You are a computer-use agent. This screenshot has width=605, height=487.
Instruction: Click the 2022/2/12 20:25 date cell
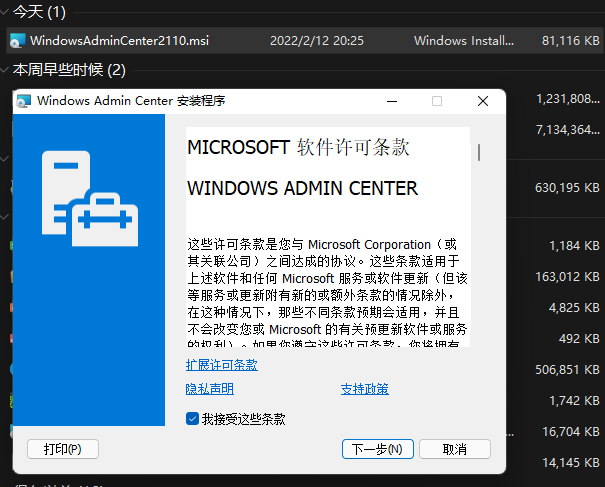point(317,41)
